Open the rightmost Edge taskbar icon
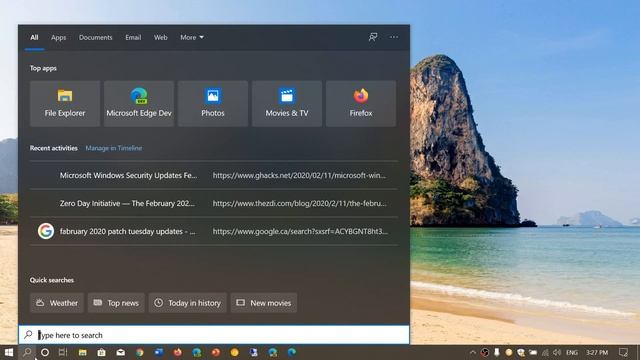Screen dimensions: 640x360 (x=292, y=352)
